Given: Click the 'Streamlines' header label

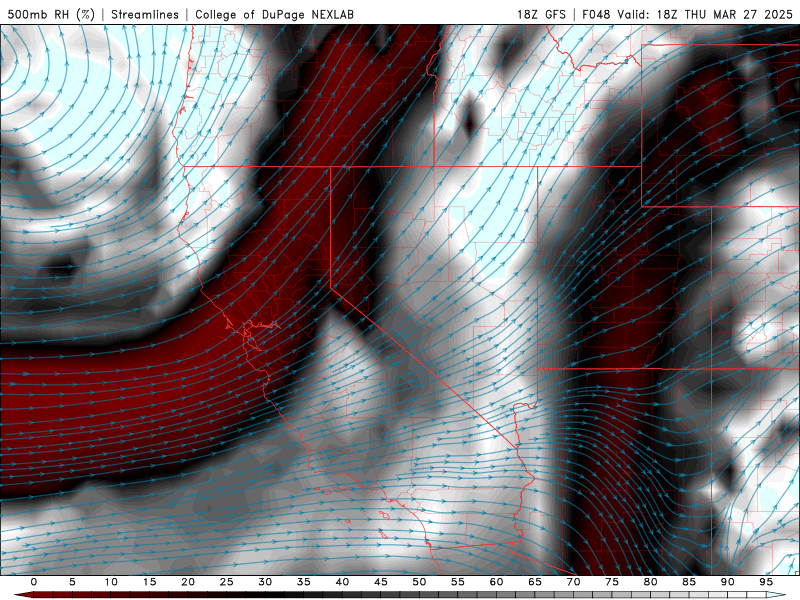Looking at the screenshot, I should [145, 14].
